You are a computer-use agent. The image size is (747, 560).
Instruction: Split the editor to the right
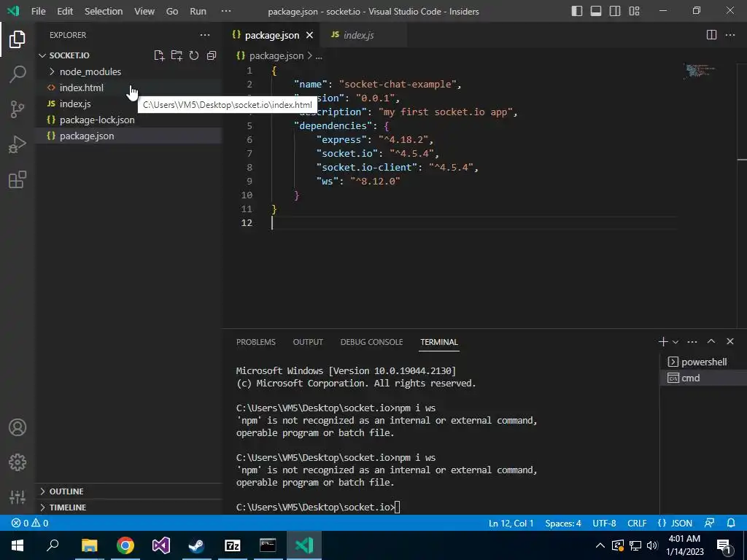point(711,35)
